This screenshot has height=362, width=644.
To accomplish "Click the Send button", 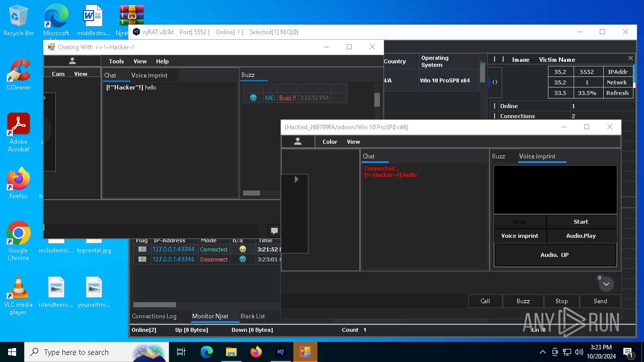I will [600, 301].
